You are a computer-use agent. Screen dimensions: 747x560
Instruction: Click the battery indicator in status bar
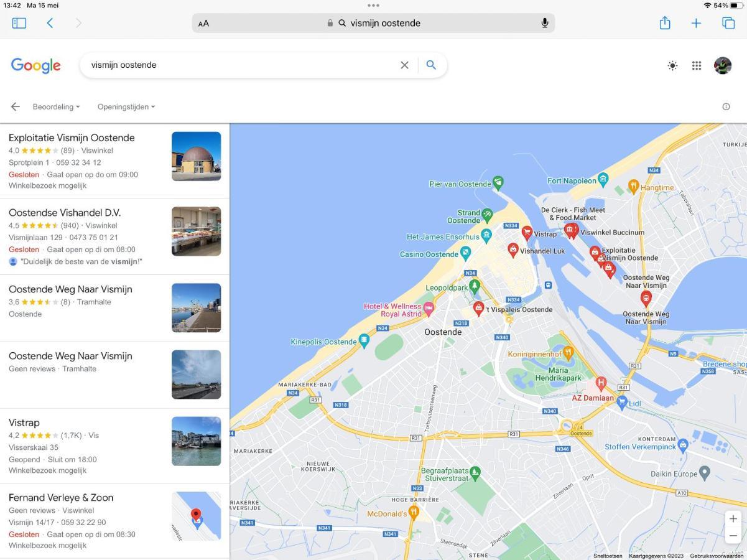click(737, 5)
